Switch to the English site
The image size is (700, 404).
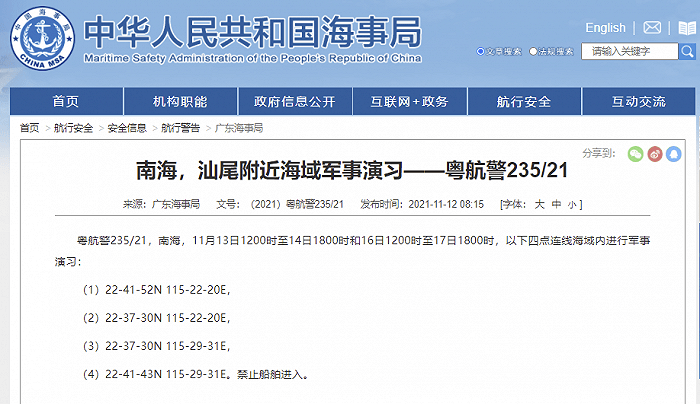605,27
